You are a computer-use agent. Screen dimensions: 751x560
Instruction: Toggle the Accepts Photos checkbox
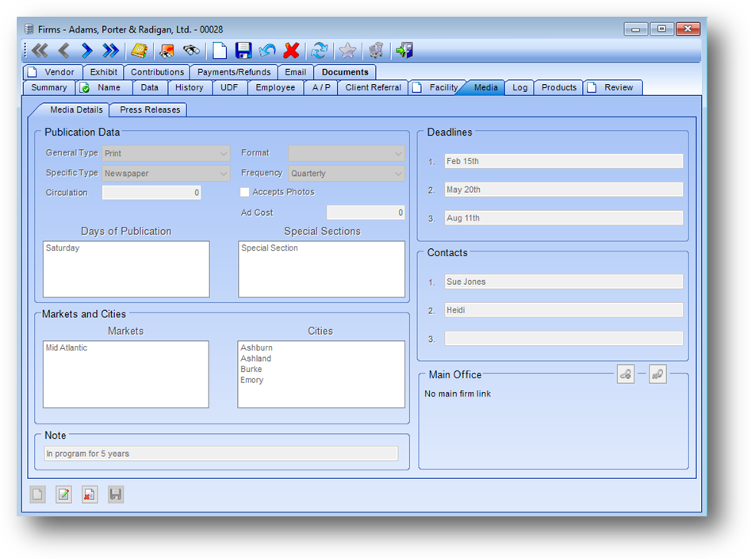pos(245,192)
